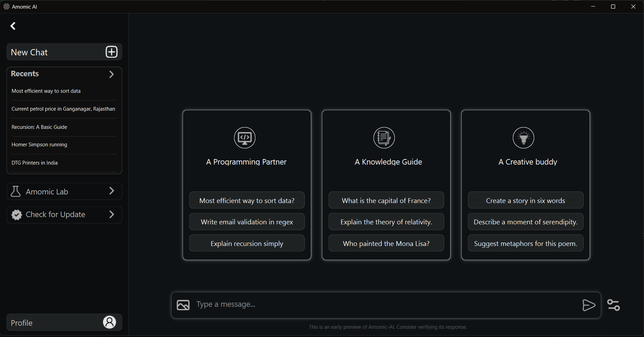Select 'Write email validation in regex' prompt
This screenshot has width=644, height=337.
247,222
